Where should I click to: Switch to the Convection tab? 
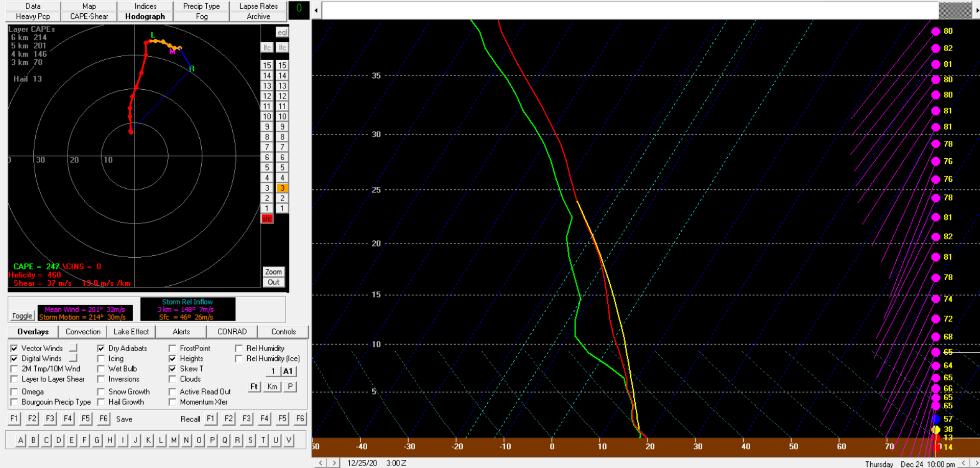[x=83, y=332]
